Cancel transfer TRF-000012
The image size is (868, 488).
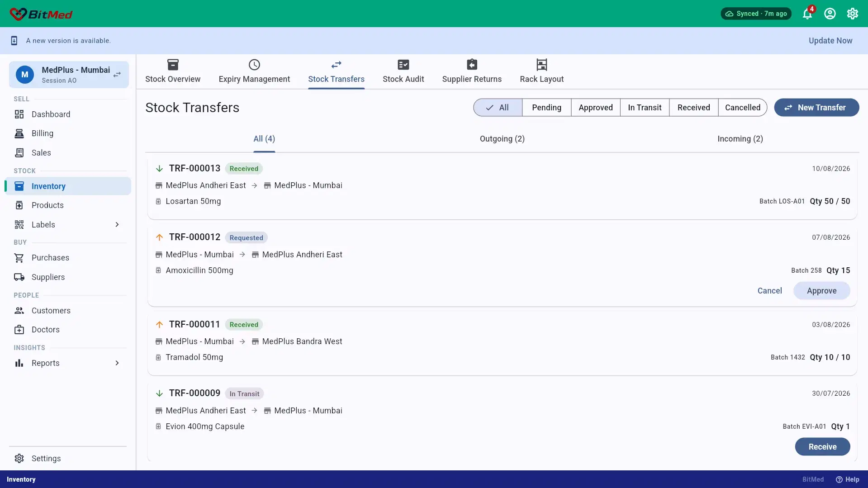[769, 291]
